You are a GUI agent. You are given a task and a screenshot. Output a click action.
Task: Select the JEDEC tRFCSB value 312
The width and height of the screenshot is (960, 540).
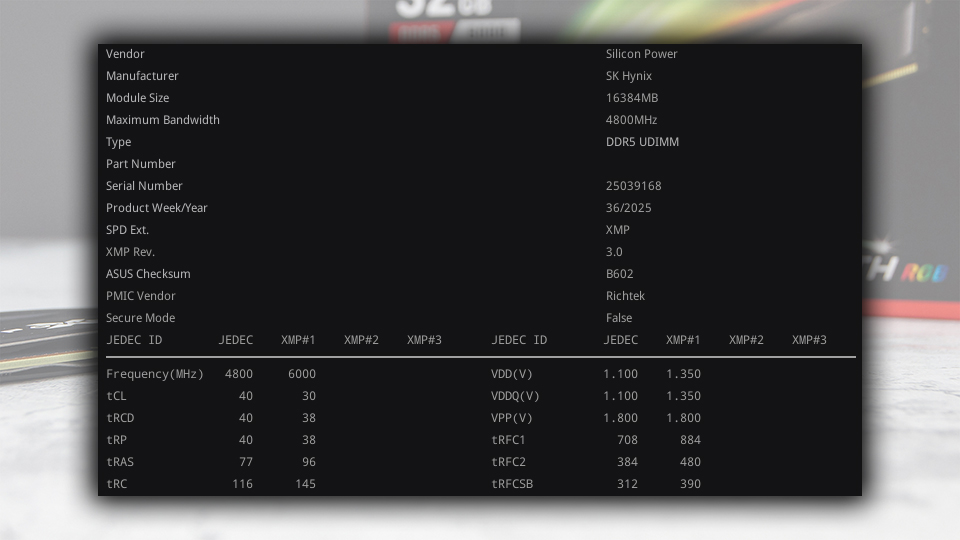628,484
